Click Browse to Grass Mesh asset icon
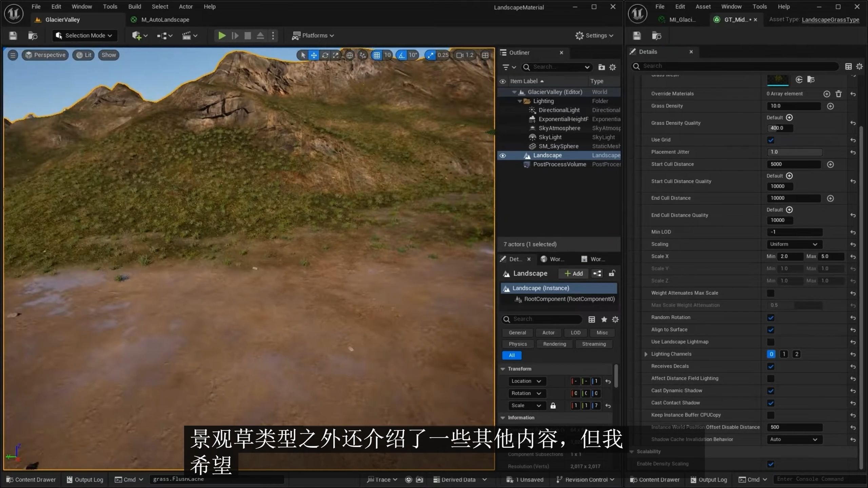 pyautogui.click(x=811, y=80)
